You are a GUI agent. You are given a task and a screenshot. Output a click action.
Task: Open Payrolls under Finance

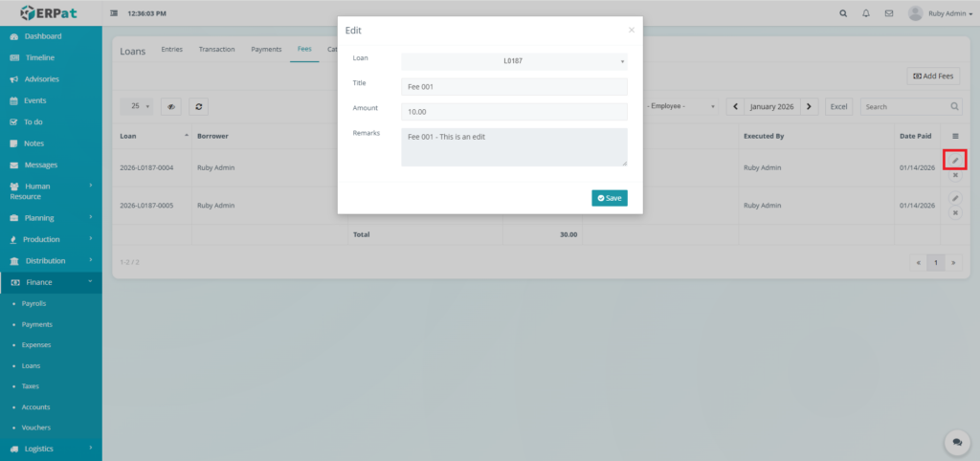[x=33, y=303]
